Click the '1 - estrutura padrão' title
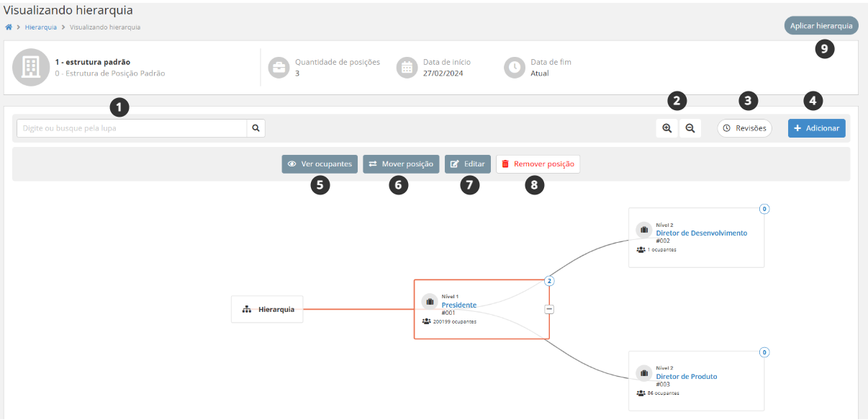The height and width of the screenshot is (420, 868). pos(93,62)
